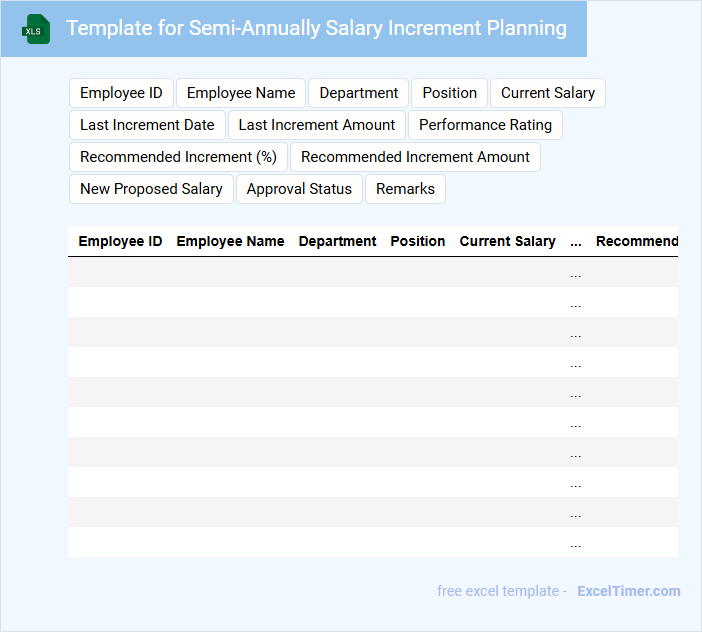Image resolution: width=702 pixels, height=632 pixels.
Task: Click the Last Increment Amount tag
Action: (x=317, y=125)
